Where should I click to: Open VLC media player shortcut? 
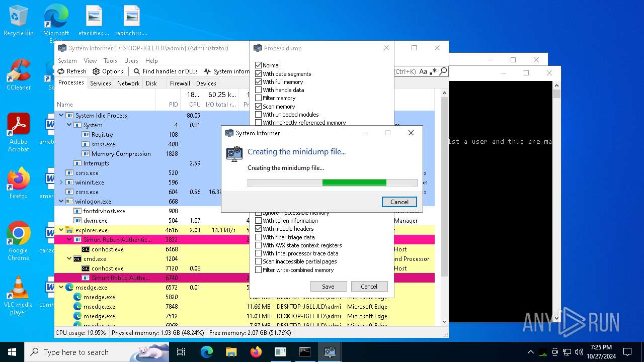coord(19,296)
